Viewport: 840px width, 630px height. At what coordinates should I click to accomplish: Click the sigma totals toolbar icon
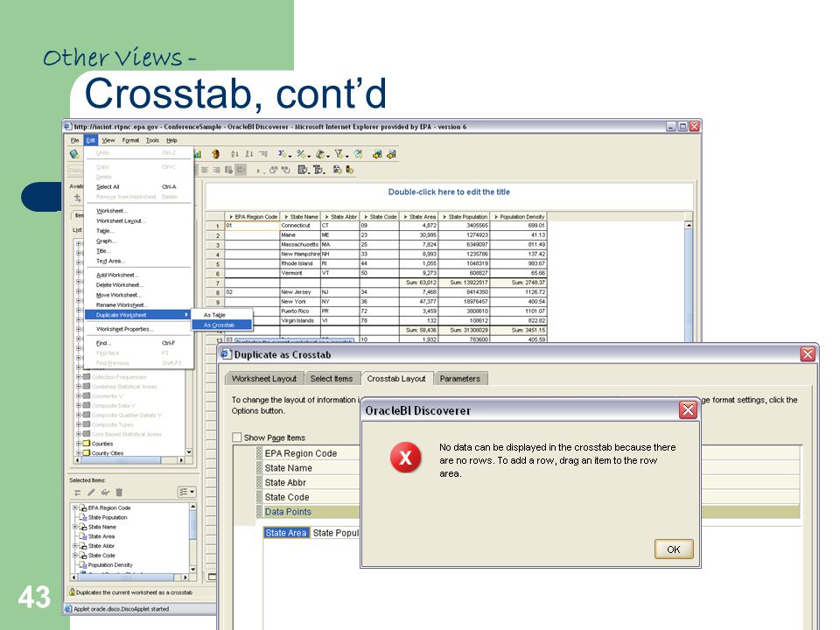pyautogui.click(x=283, y=154)
